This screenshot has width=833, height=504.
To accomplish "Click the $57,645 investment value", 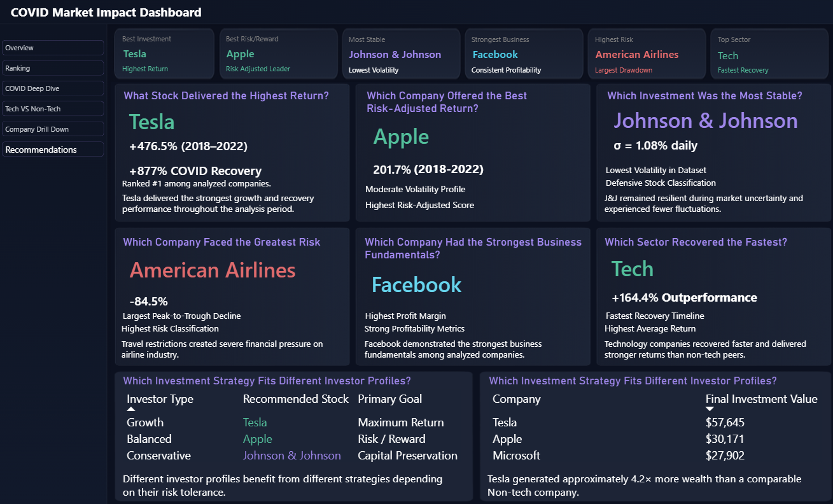I will 725,423.
